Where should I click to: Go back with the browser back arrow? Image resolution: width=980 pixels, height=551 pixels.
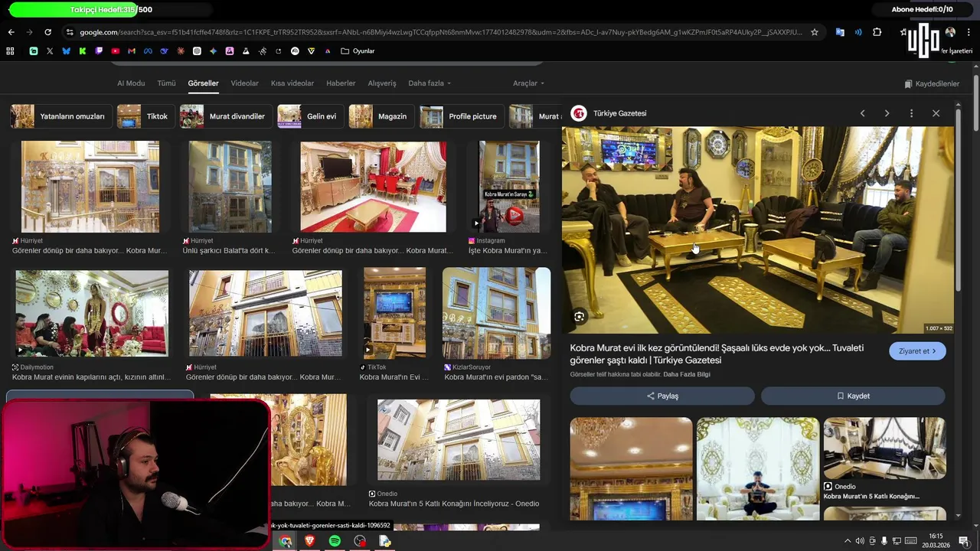point(11,32)
